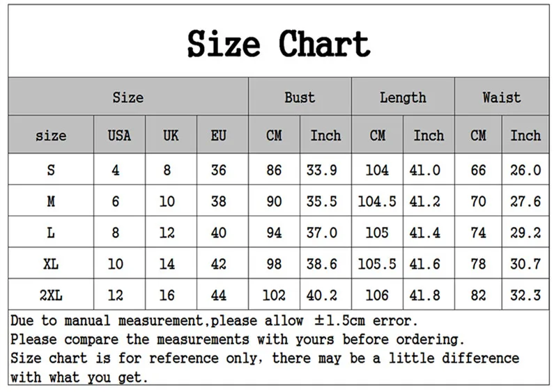The image size is (554, 392).
Task: Click the 33.9 bust inch value
Action: point(325,170)
